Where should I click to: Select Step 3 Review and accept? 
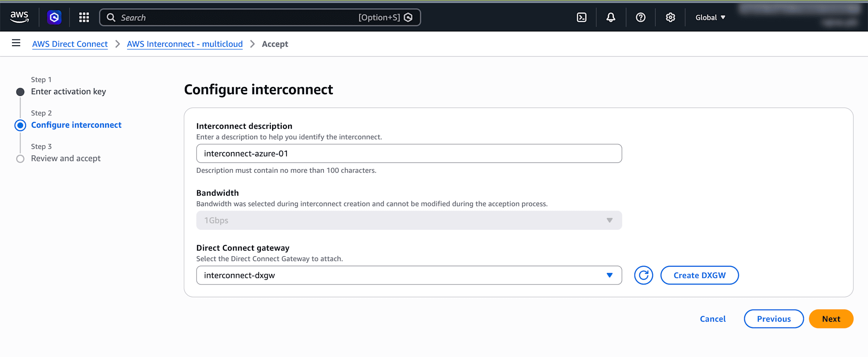tap(66, 159)
